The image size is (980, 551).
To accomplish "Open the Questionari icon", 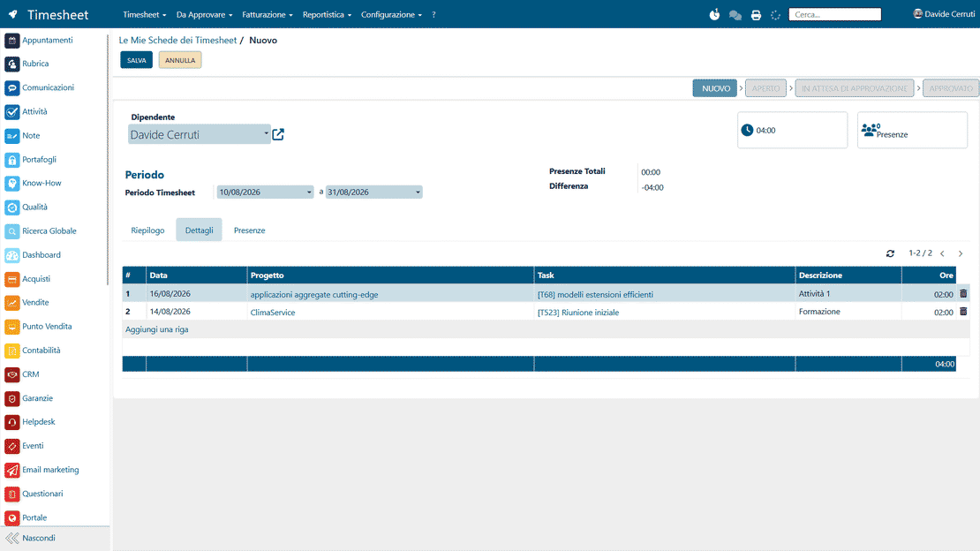I will click(11, 494).
